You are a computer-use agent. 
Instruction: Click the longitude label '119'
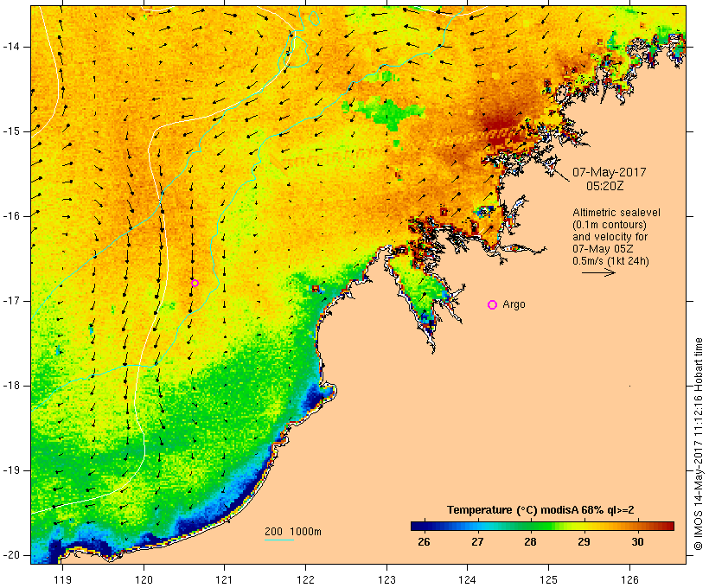63,579
